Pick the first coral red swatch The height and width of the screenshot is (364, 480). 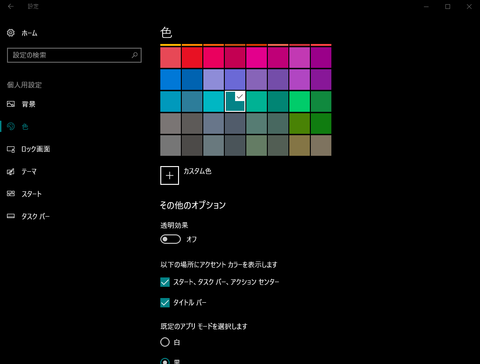coord(170,57)
